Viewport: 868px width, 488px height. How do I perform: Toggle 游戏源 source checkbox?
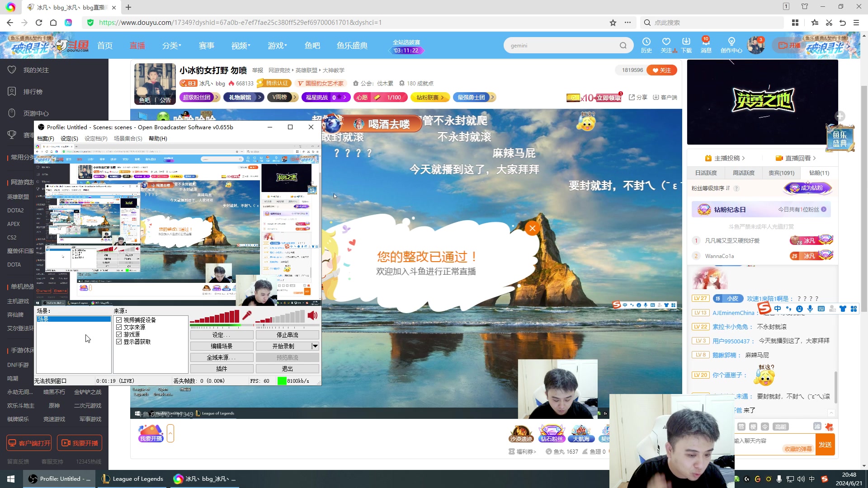tap(119, 334)
